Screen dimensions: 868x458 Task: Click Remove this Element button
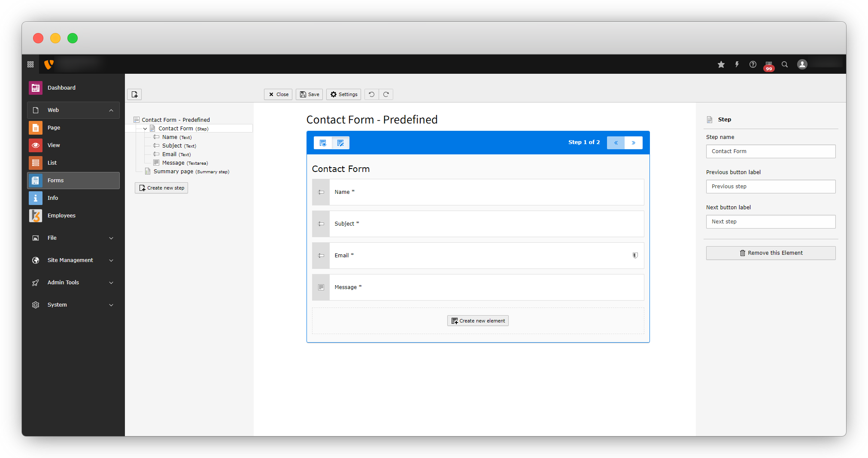[x=771, y=253]
